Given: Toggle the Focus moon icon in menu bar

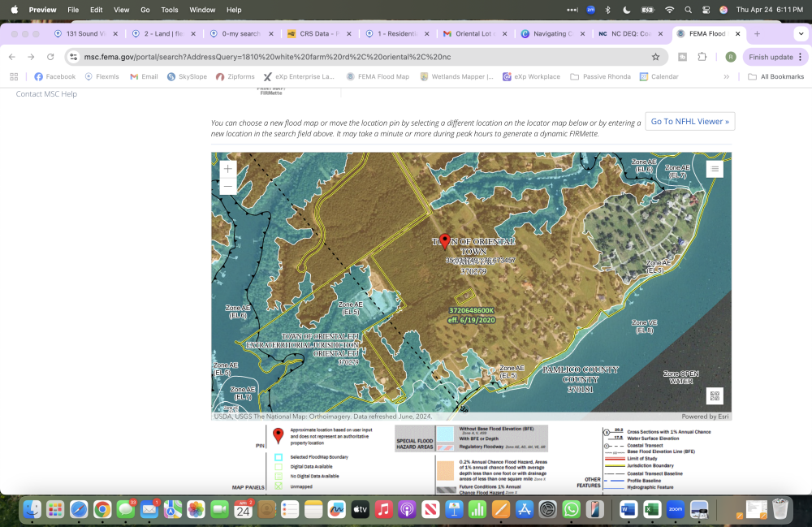Looking at the screenshot, I should [627, 10].
